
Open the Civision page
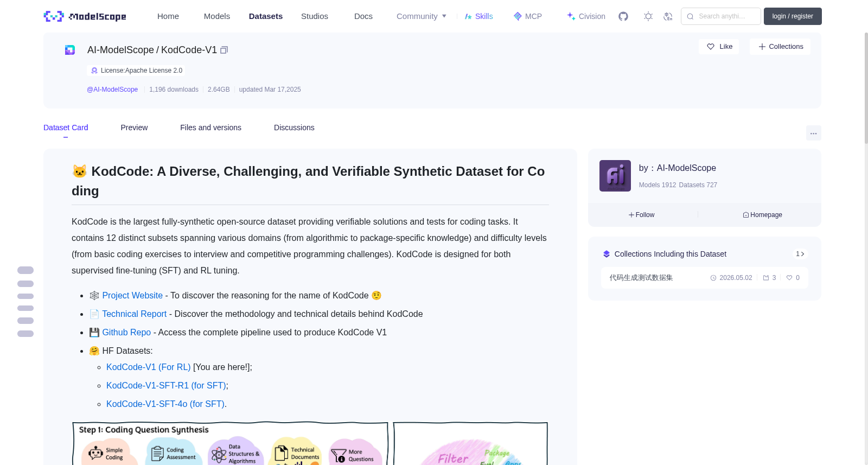coord(586,16)
